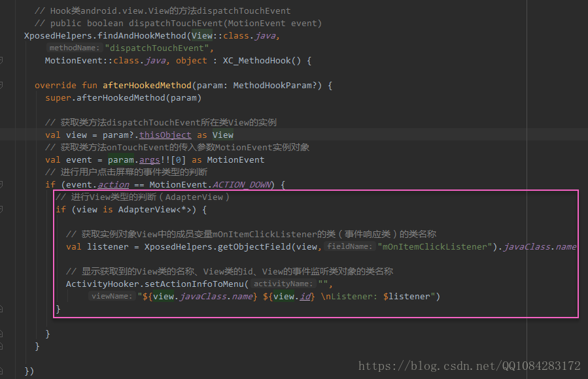Click the underlined action property
588x379 pixels.
(x=113, y=185)
